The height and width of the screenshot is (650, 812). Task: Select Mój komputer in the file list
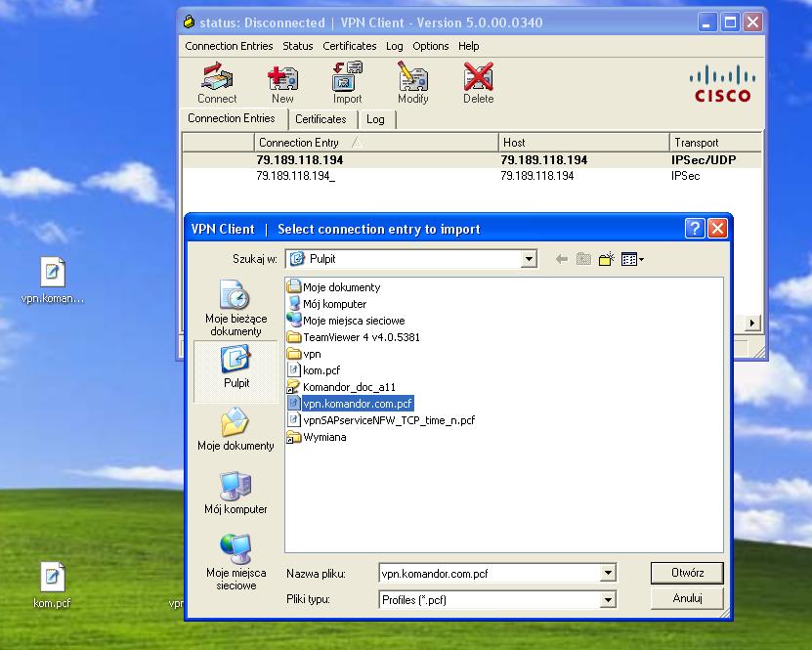pyautogui.click(x=327, y=304)
